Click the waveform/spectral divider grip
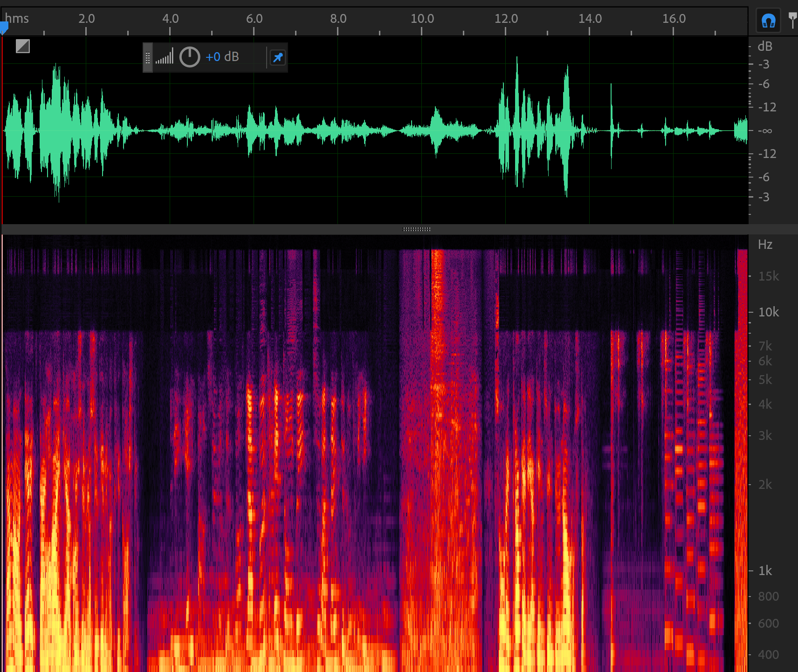The image size is (798, 672). [416, 229]
